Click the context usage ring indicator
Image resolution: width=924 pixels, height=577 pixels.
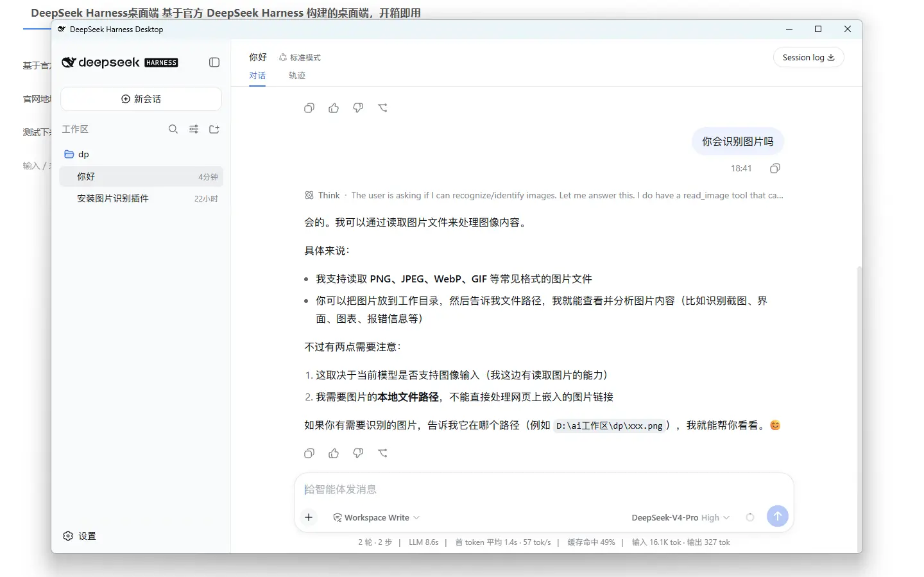coord(750,517)
